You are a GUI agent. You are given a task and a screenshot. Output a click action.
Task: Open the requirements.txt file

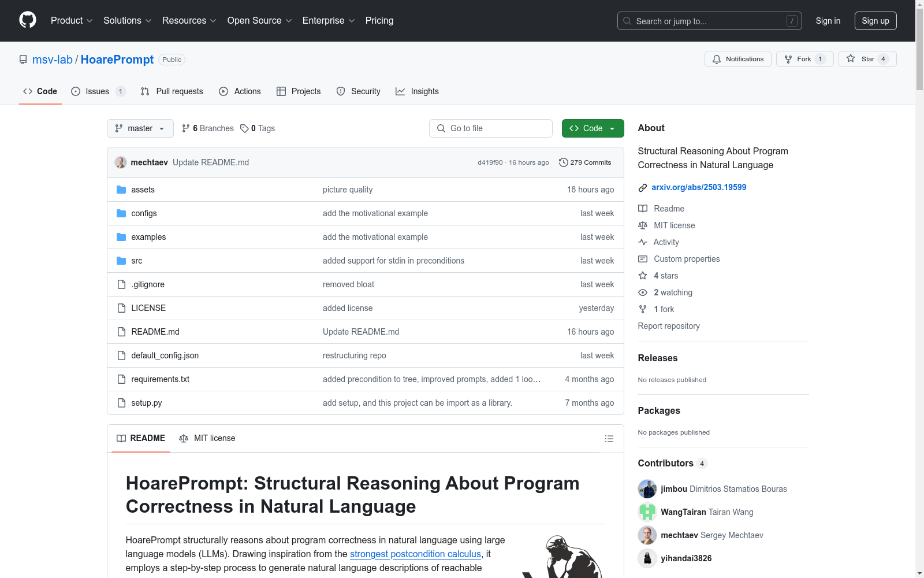(160, 379)
